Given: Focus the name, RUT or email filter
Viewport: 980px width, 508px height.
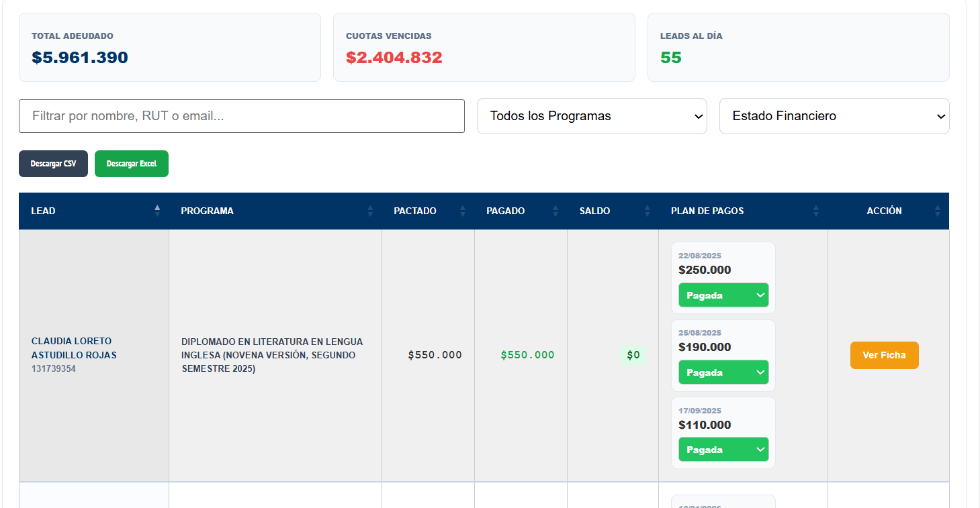Looking at the screenshot, I should [x=242, y=116].
